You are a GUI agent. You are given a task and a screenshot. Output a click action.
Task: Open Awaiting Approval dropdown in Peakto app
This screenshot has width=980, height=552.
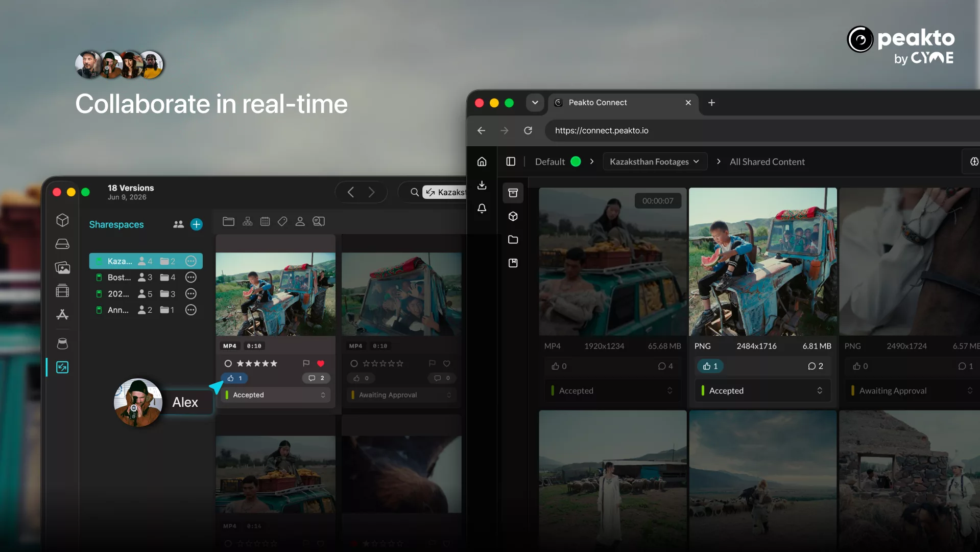point(402,395)
